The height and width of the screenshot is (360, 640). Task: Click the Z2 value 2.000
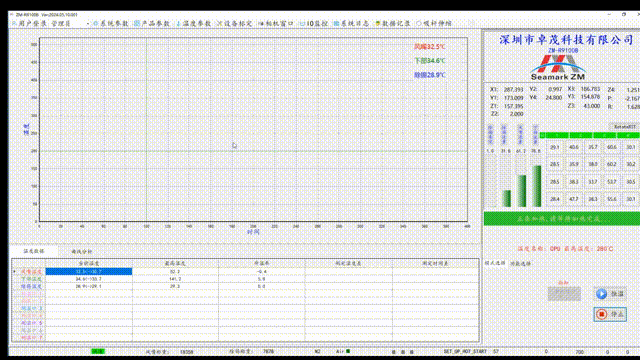click(x=516, y=114)
